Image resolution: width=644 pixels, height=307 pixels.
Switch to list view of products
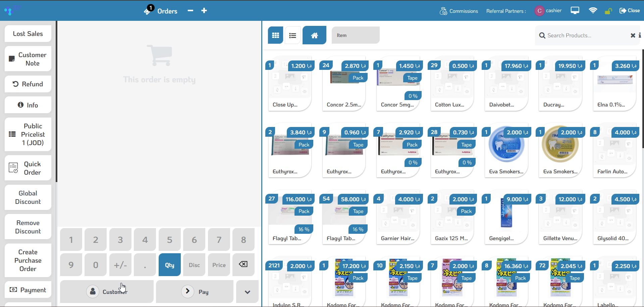click(292, 35)
